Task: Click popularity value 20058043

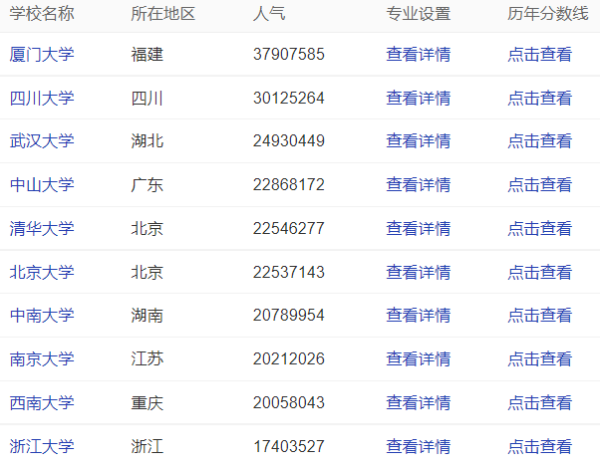Action: (289, 403)
